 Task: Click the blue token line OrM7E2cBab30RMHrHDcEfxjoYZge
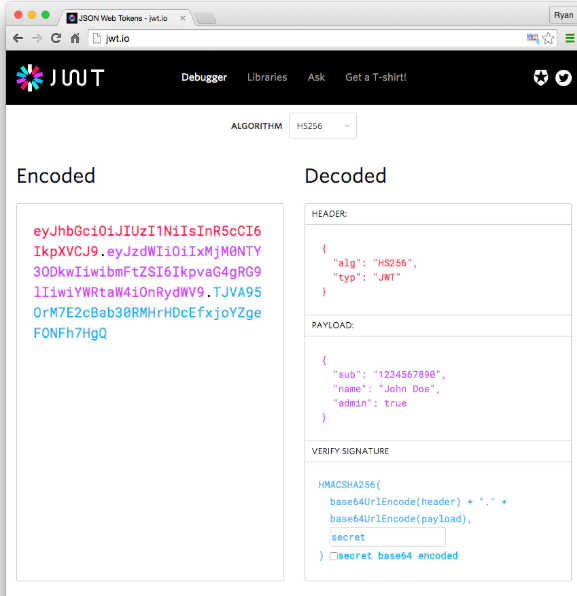point(147,312)
